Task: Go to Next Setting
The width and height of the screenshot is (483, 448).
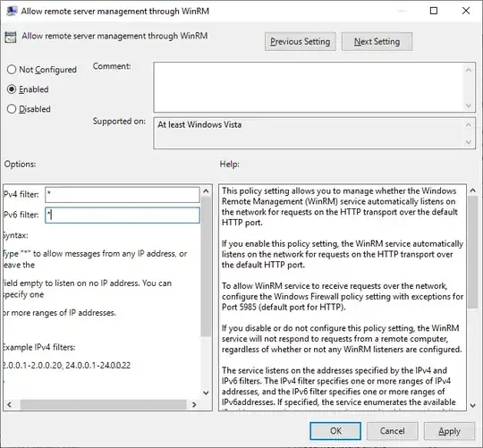Action: tap(377, 41)
